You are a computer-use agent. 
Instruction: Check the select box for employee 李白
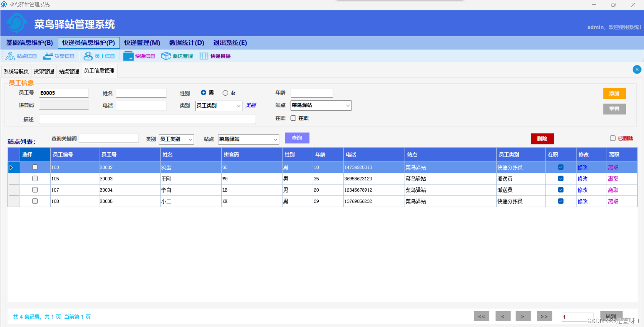[35, 190]
